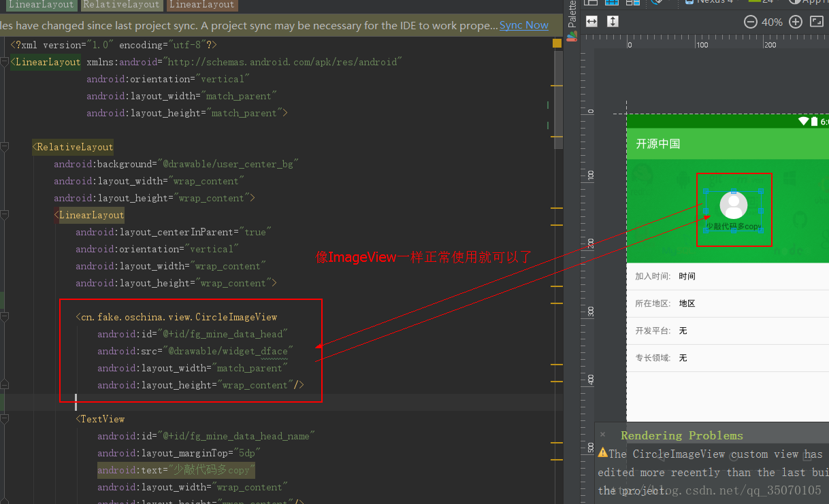Click the yellow warning marker atop editor stripe
829x504 pixels.
[557, 44]
